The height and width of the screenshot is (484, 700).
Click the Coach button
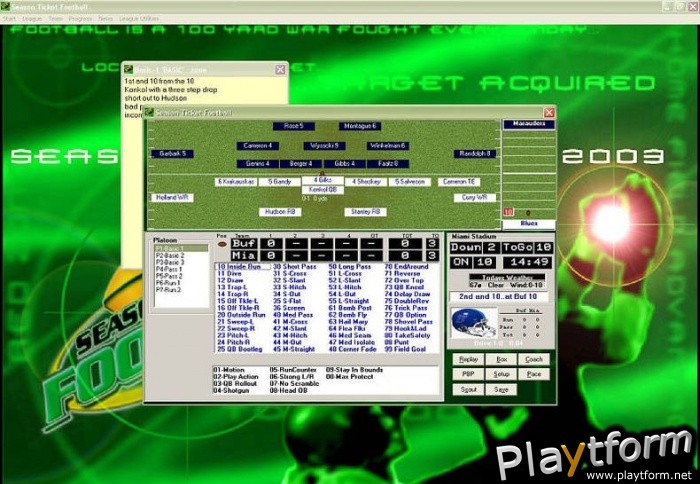(x=534, y=359)
